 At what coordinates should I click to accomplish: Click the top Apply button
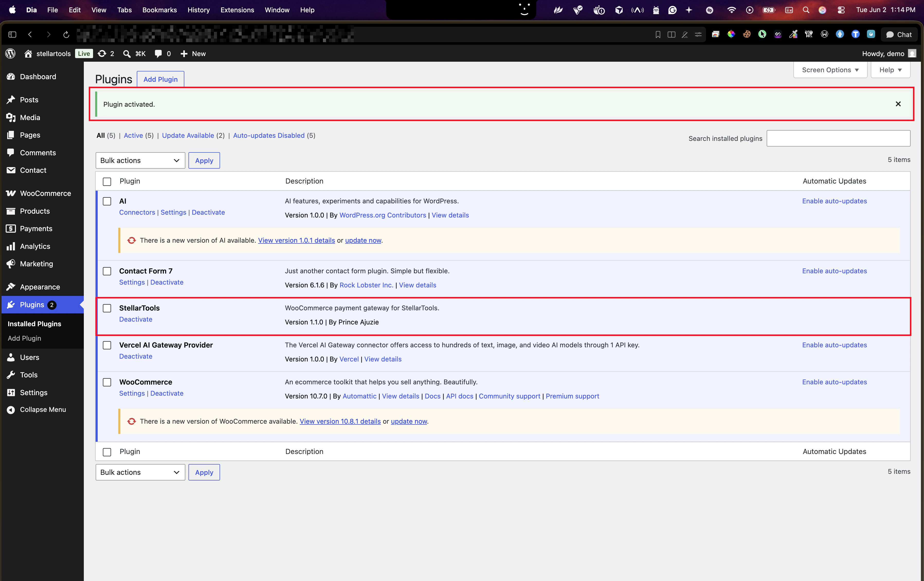click(204, 160)
